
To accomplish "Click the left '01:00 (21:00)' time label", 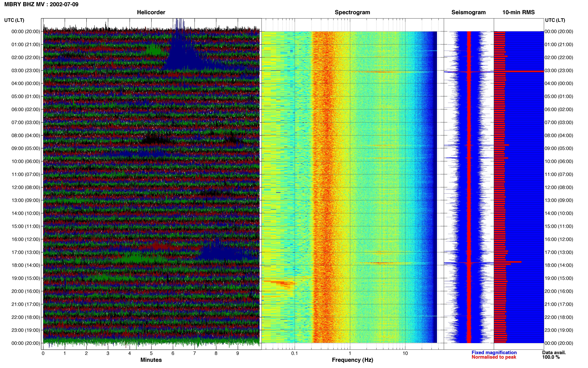I will tap(26, 45).
